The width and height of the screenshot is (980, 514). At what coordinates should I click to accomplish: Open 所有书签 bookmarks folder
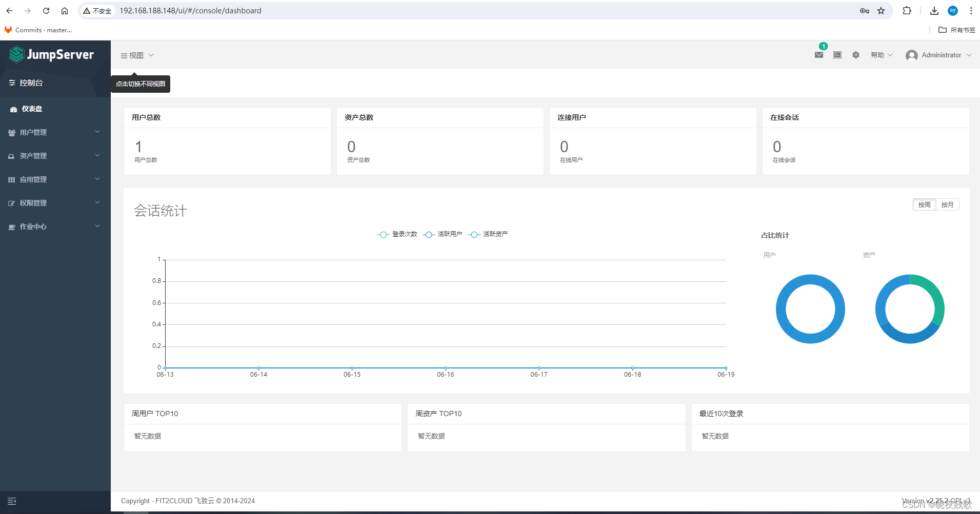(957, 30)
